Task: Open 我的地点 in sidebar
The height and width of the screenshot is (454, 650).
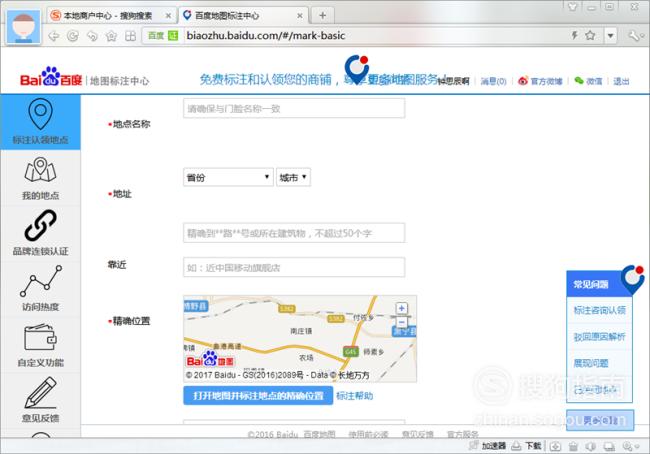Action: [x=40, y=179]
